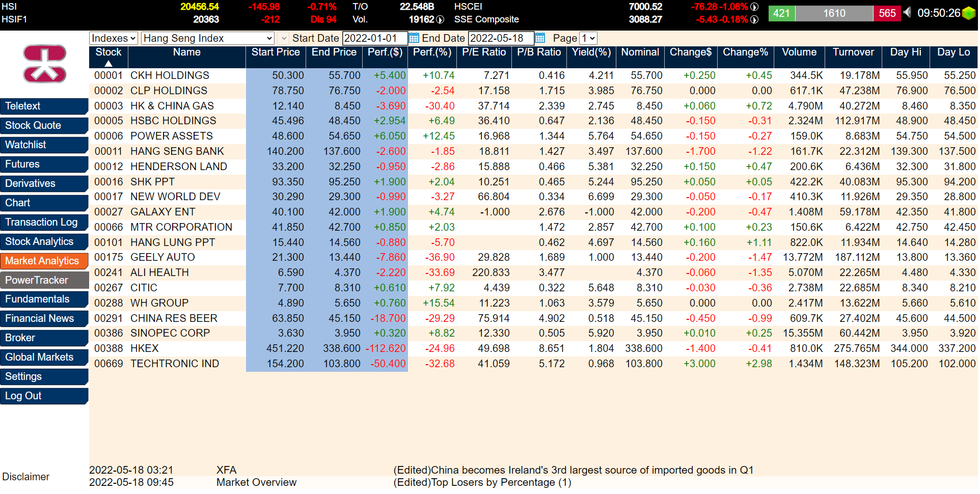Open the Hang Seng Index dropdown
Screen dimensions: 980x494
207,38
